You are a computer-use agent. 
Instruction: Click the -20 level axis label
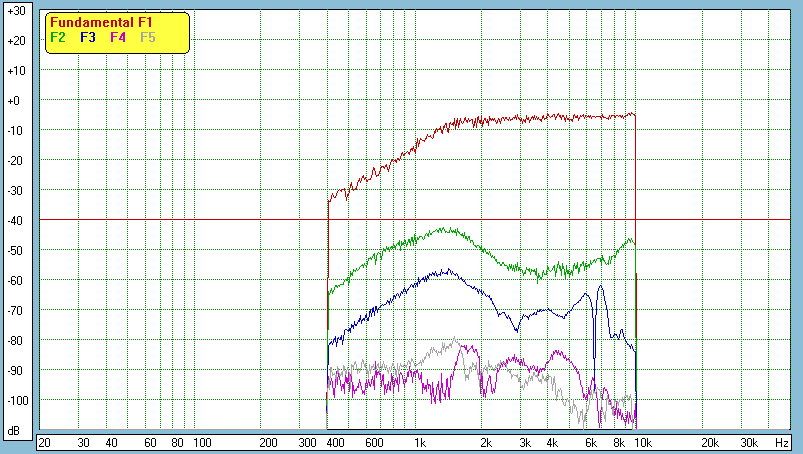tap(15, 161)
